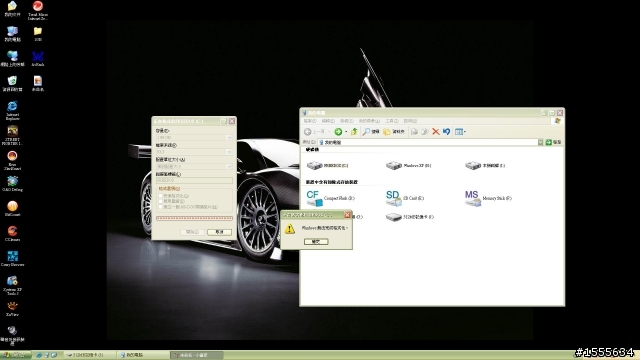Open the Windows Start menu

pos(16,355)
